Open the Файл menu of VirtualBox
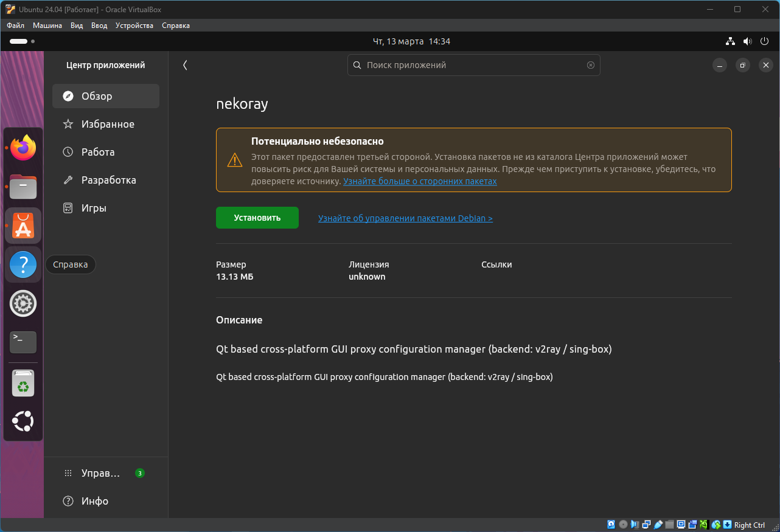Viewport: 780px width, 532px height. point(16,26)
